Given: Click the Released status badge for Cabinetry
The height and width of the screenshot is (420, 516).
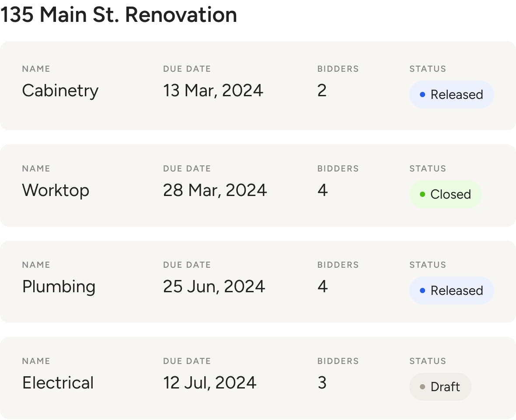Looking at the screenshot, I should click(x=451, y=95).
